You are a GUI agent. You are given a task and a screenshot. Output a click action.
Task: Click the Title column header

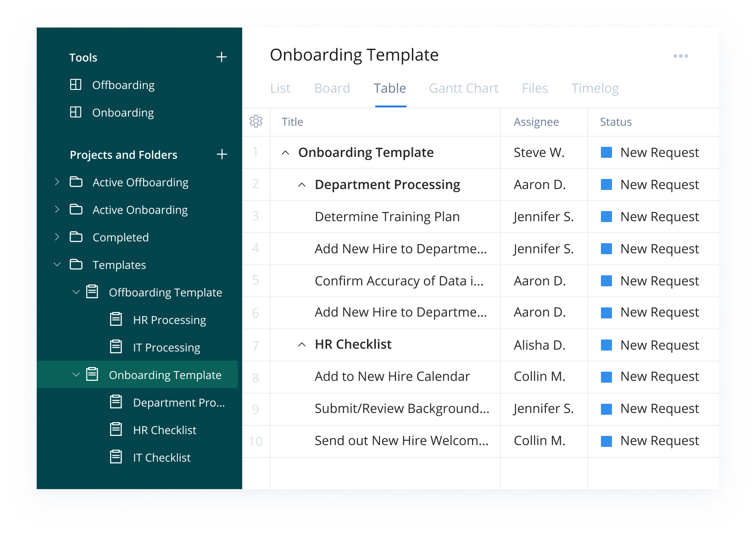point(292,122)
